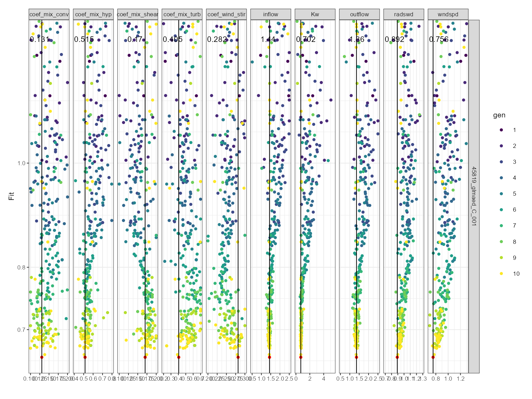Click the gen 1 legend dot

(x=501, y=130)
